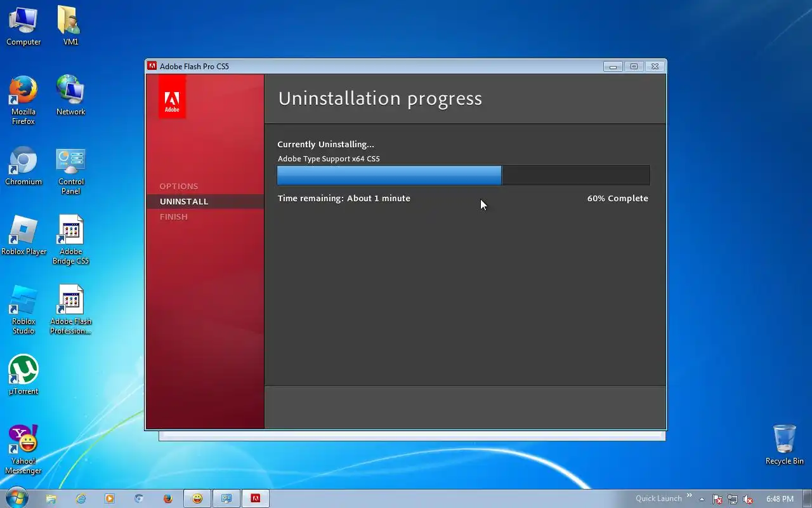Select the Chromium desktop shortcut
812x508 pixels.
pyautogui.click(x=23, y=166)
